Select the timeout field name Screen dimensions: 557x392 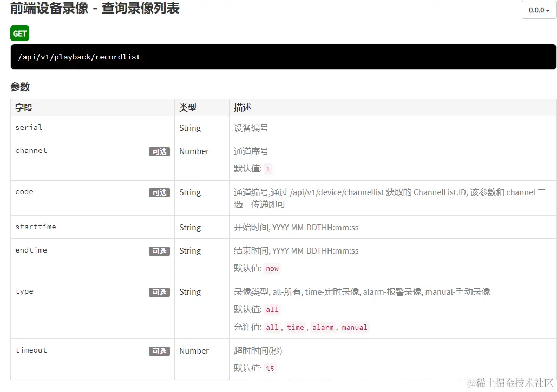(x=31, y=350)
